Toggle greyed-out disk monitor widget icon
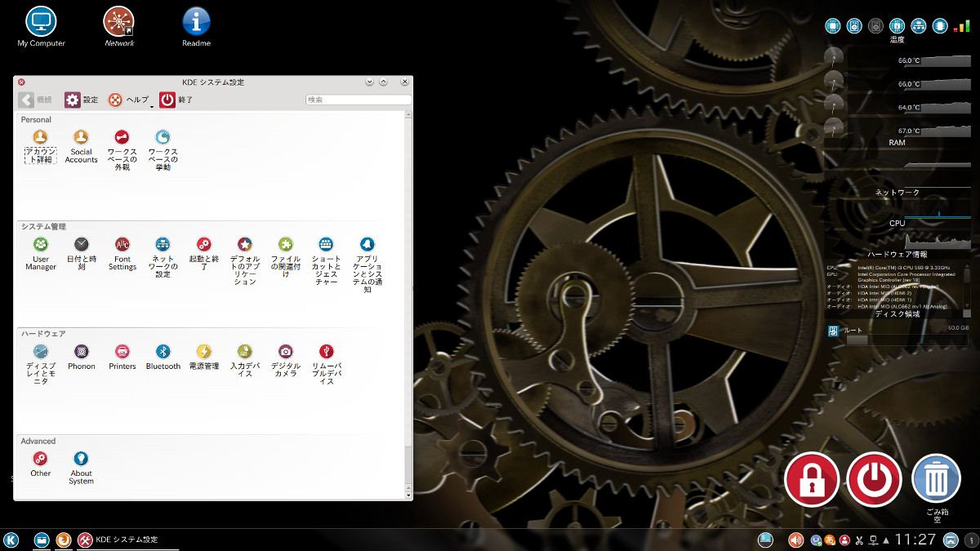This screenshot has height=551, width=980. tap(875, 26)
